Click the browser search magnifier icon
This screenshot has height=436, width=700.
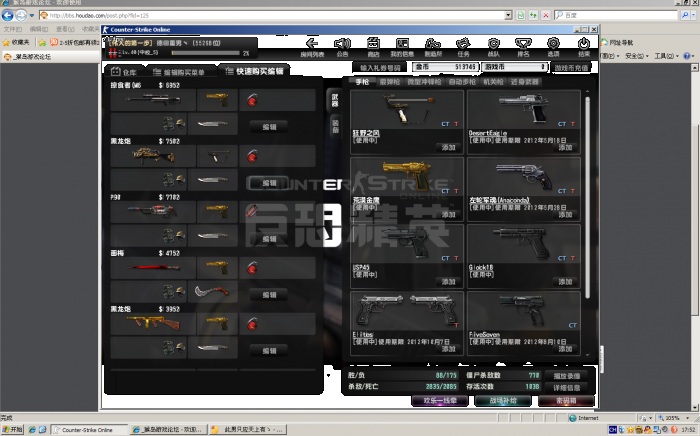685,15
